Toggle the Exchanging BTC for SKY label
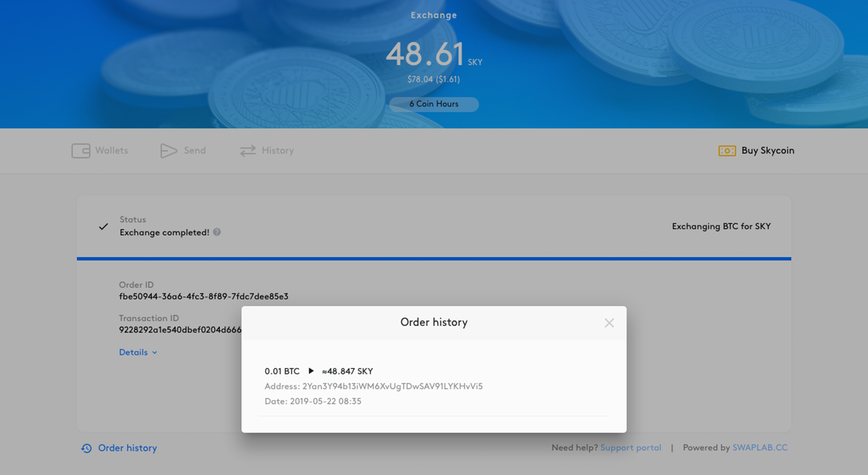The height and width of the screenshot is (475, 868). click(x=721, y=226)
